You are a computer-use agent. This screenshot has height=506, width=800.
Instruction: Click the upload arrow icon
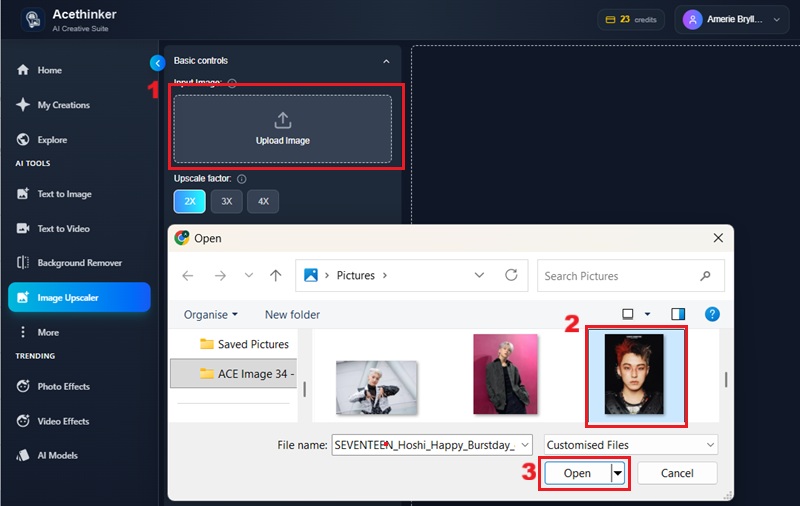pyautogui.click(x=283, y=121)
